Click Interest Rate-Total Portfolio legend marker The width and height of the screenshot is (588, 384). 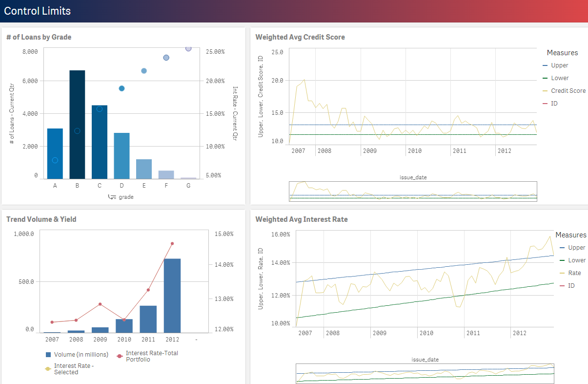pos(119,356)
